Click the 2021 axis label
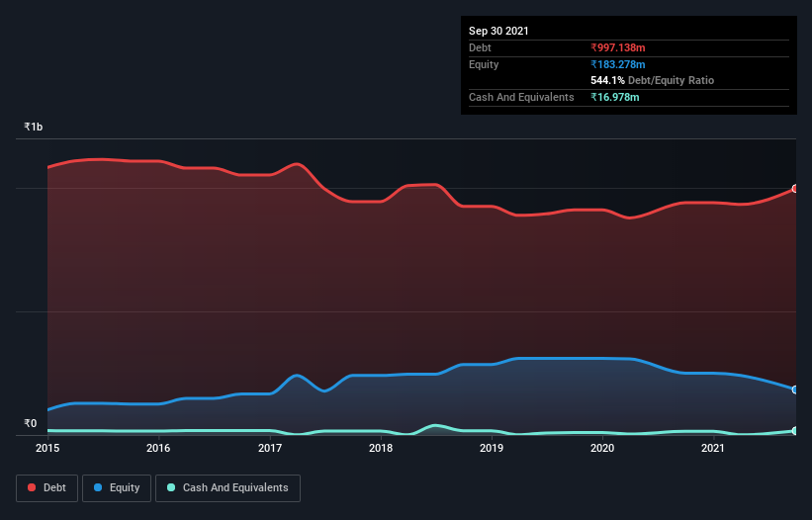The height and width of the screenshot is (520, 812). pyautogui.click(x=712, y=448)
